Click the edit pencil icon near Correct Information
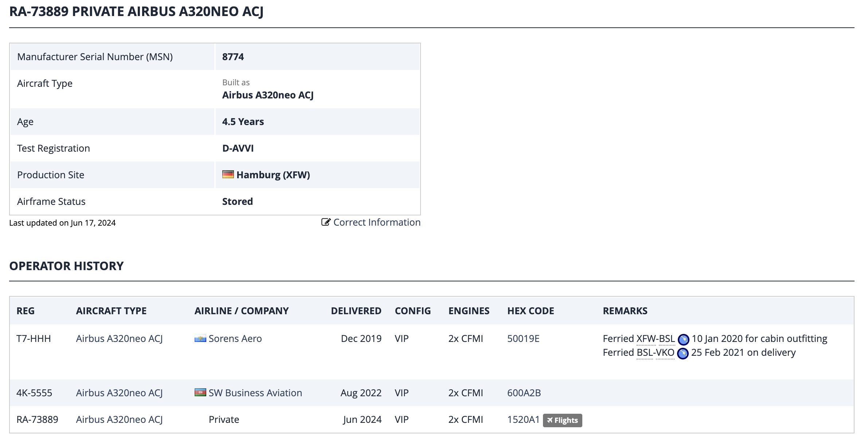This screenshot has width=868, height=444. 326,222
